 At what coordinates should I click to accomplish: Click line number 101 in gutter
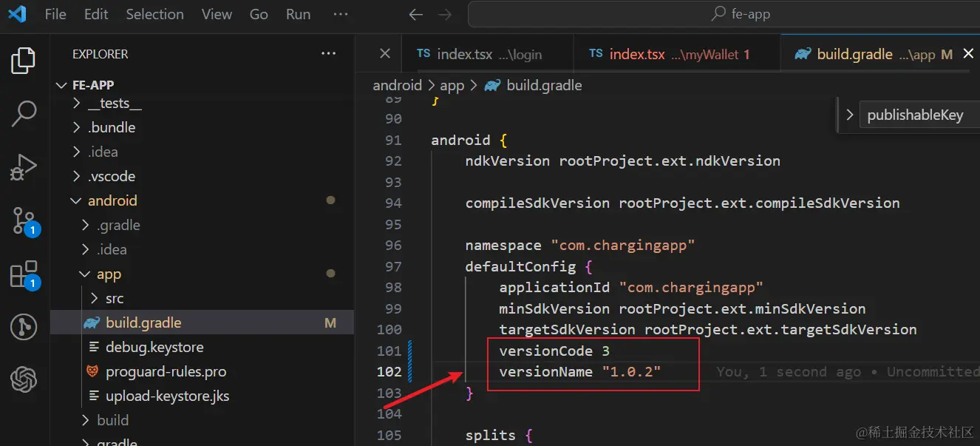389,351
